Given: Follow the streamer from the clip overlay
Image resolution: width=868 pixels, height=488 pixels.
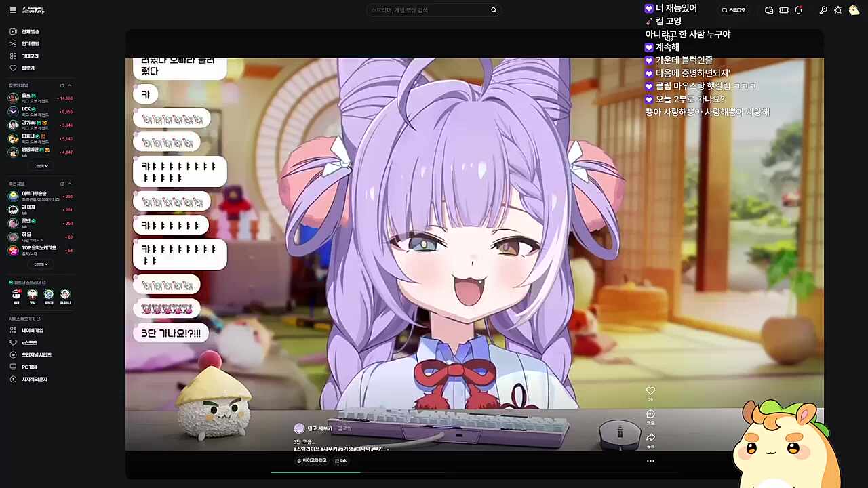Looking at the screenshot, I should (345, 428).
